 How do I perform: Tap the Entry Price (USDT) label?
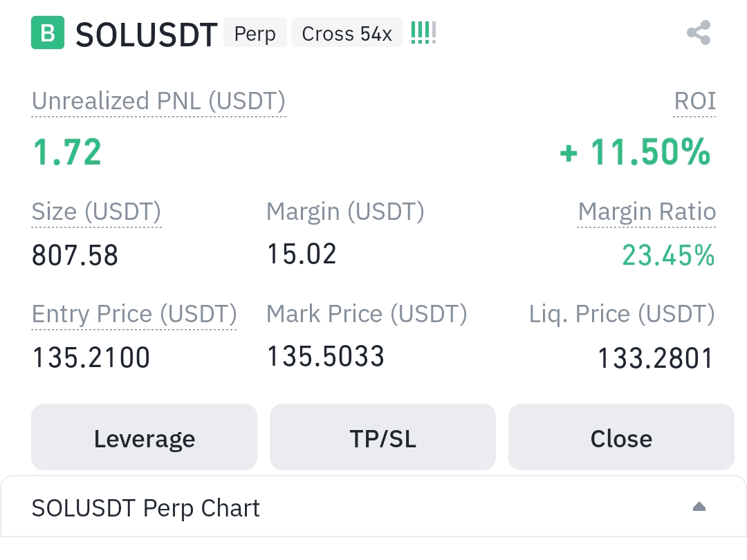[x=134, y=315]
